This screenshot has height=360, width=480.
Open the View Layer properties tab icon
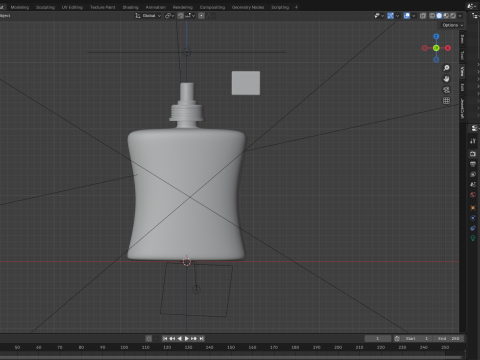[473, 174]
